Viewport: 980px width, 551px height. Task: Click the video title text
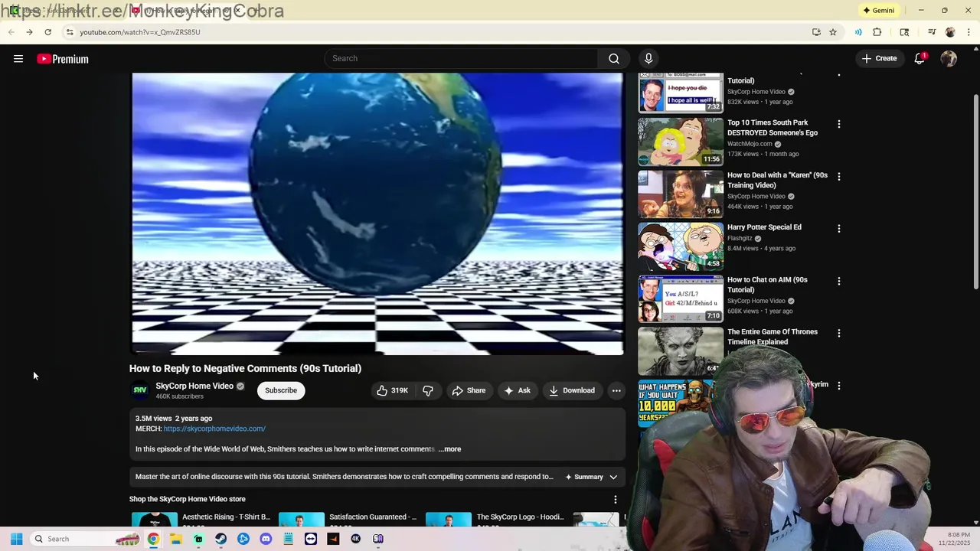tap(245, 368)
